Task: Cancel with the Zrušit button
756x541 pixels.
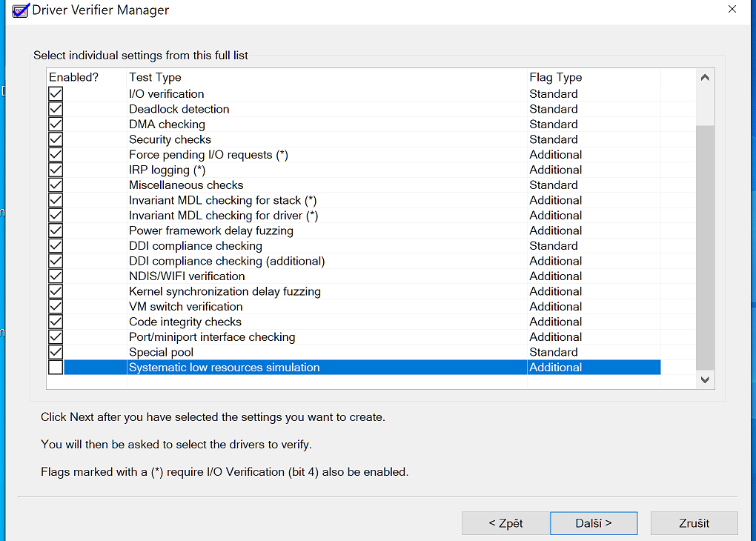Action: (694, 523)
